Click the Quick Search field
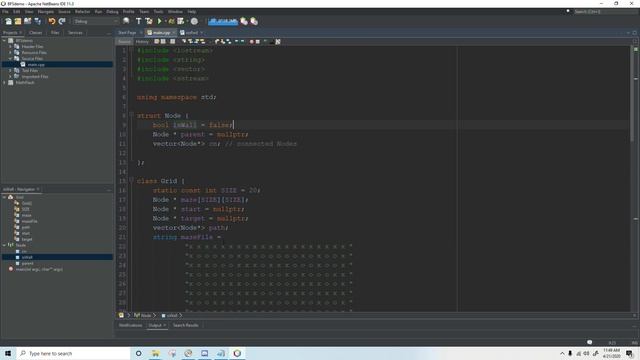This screenshot has height=360, width=640. click(605, 11)
